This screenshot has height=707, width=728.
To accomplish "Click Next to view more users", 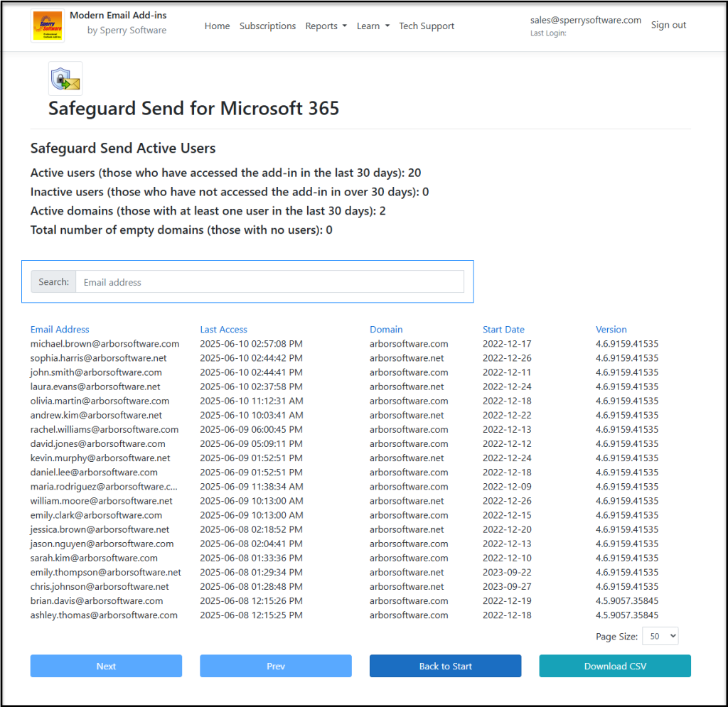I will (105, 666).
